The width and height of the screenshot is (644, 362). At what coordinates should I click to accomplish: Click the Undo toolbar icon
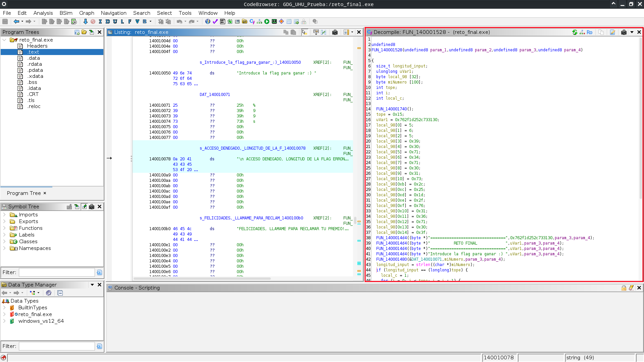pyautogui.click(x=180, y=21)
